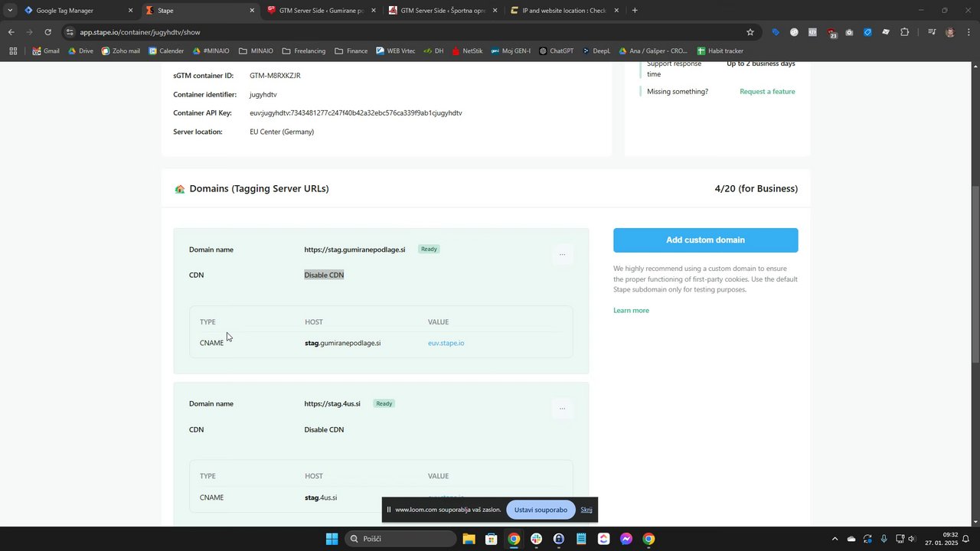Image resolution: width=980 pixels, height=551 pixels.
Task: Open the camera screenshot extension
Action: point(849,32)
